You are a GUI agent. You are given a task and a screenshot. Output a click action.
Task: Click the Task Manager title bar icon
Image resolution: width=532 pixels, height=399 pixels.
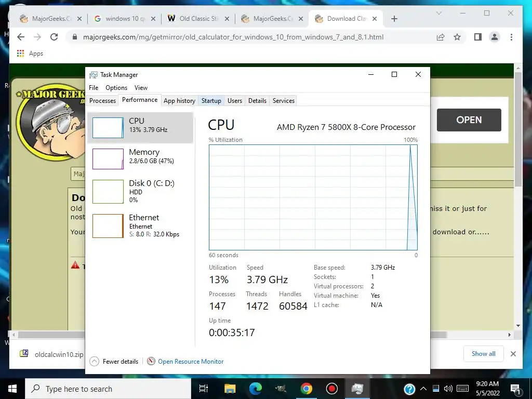tap(94, 75)
